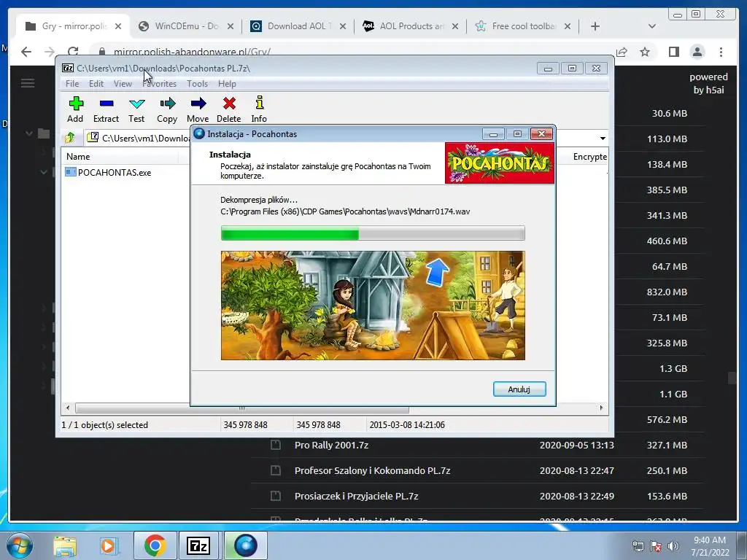Viewport: 747px width, 560px height.
Task: Run Test on the 7-Zip archive
Action: [x=136, y=109]
